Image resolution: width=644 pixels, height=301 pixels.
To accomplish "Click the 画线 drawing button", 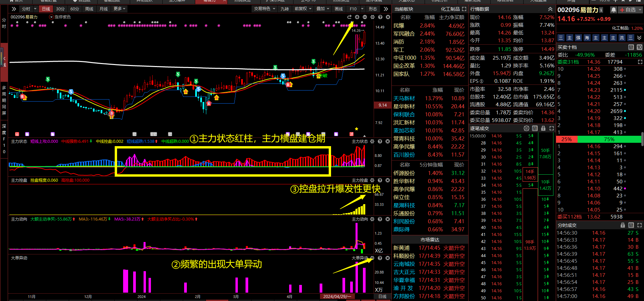I will click(x=339, y=9).
